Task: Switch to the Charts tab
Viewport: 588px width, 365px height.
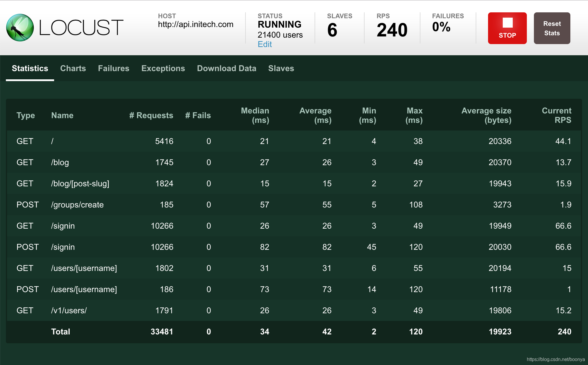Action: coord(73,68)
